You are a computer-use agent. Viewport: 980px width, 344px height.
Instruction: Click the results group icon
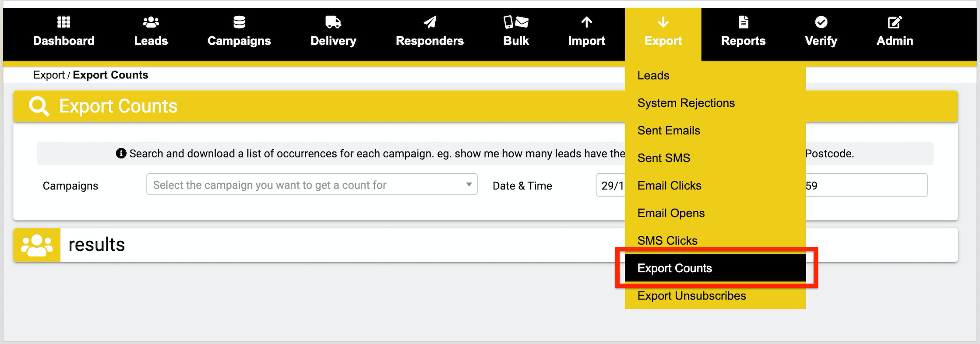click(37, 245)
